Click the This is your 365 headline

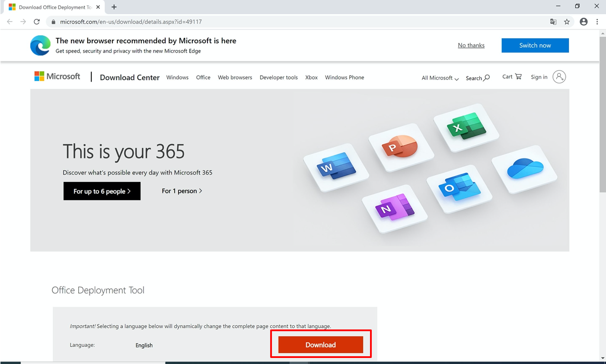point(124,152)
